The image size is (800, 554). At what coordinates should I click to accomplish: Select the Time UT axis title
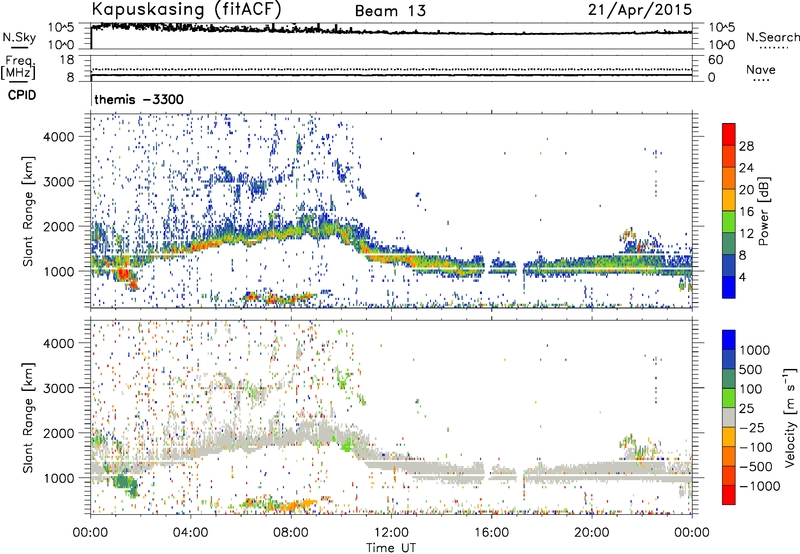coord(391,548)
